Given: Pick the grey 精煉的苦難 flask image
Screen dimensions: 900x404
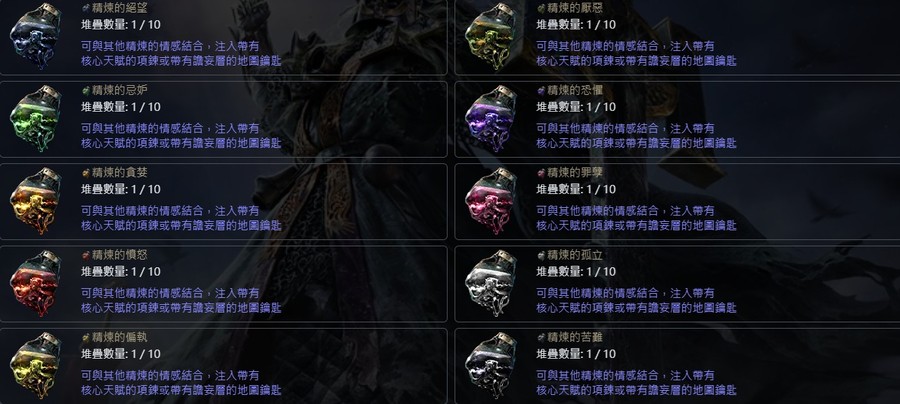Looking at the screenshot, I should pyautogui.click(x=491, y=365).
